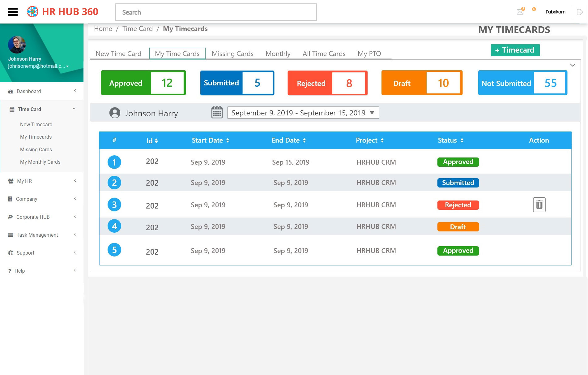Click the HR HUB 360 logo

pos(62,12)
